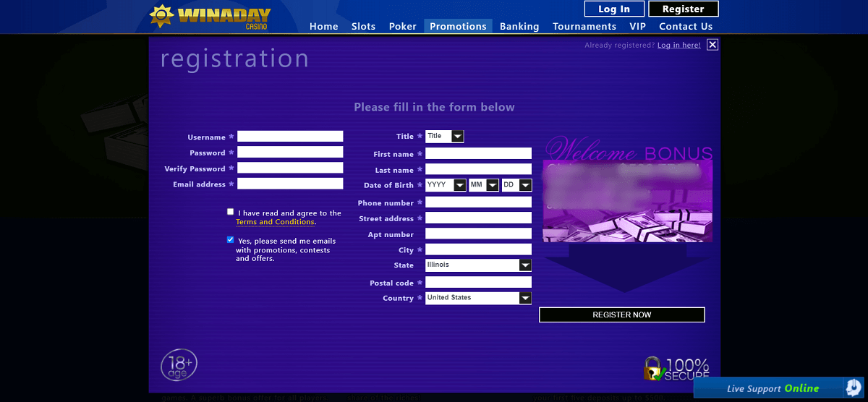Focus the Postal code input field
The width and height of the screenshot is (868, 402).
pyautogui.click(x=478, y=282)
